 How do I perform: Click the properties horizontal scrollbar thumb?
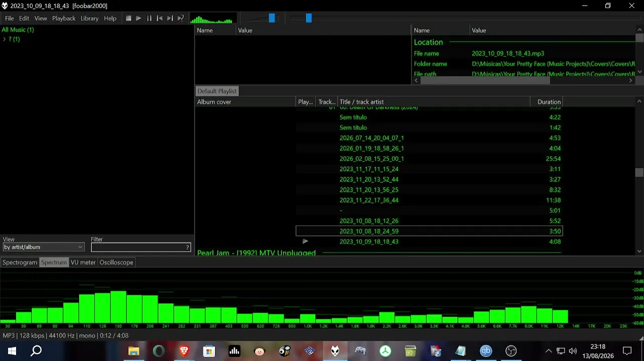coord(485,81)
